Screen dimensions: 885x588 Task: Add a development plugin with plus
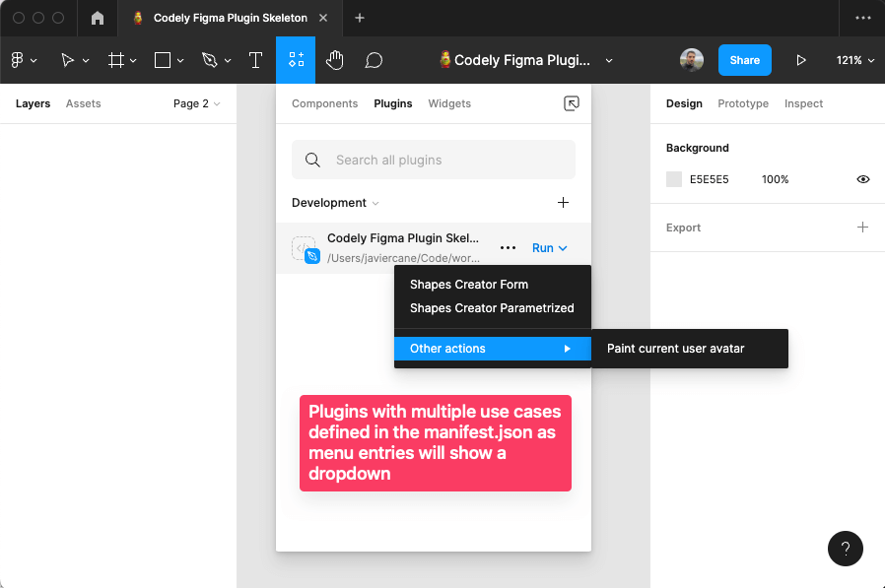point(563,203)
